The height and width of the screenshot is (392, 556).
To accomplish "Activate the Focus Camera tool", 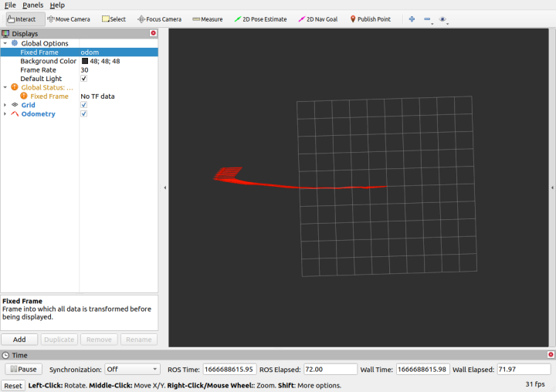I will click(x=160, y=19).
